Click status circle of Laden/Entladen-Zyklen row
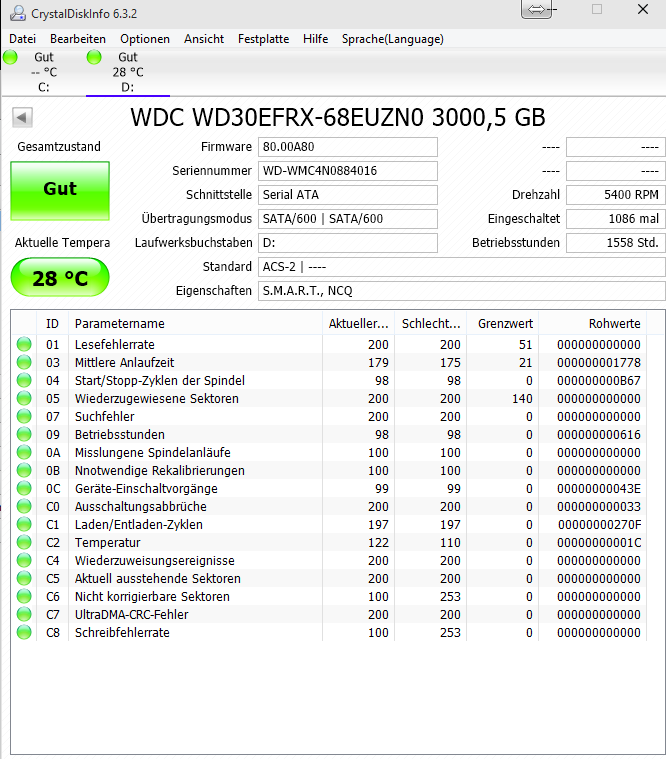 24,524
